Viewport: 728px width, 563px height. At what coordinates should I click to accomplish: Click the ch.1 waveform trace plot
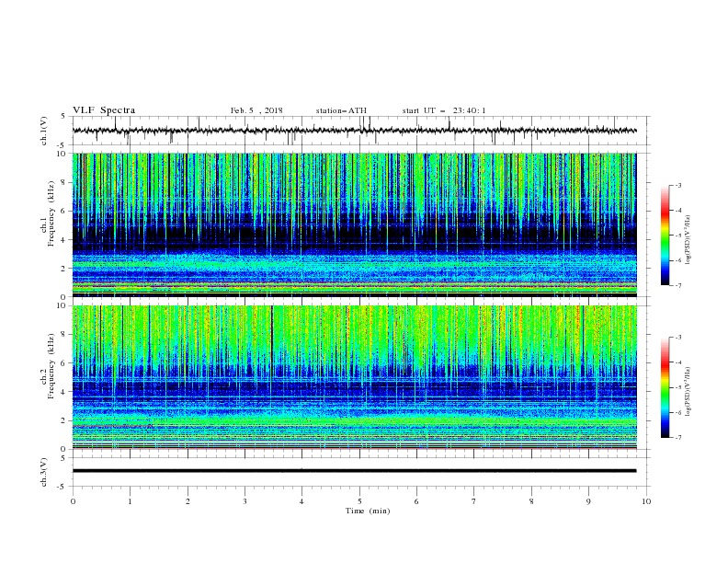(354, 131)
